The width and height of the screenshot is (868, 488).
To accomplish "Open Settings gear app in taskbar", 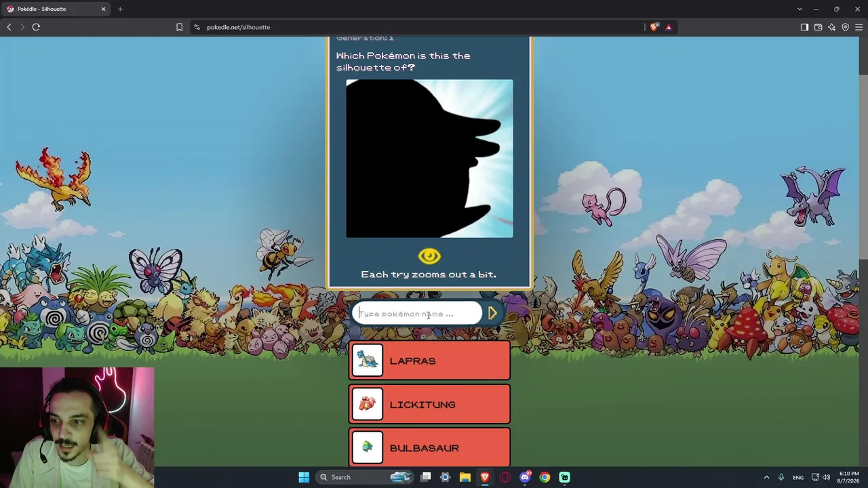I will tap(445, 477).
